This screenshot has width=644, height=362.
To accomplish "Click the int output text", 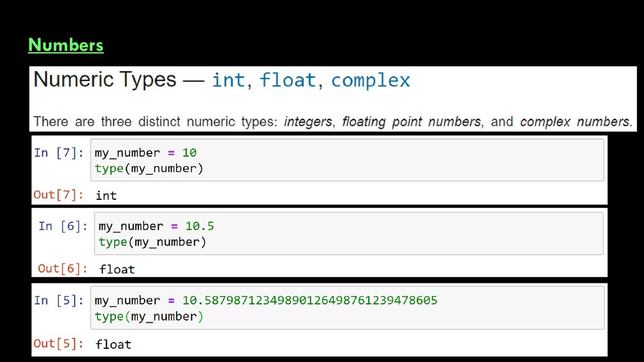I will (x=106, y=195).
